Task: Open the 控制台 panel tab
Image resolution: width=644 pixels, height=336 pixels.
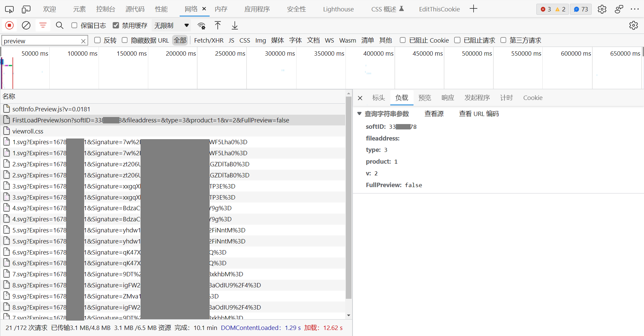Action: point(105,9)
